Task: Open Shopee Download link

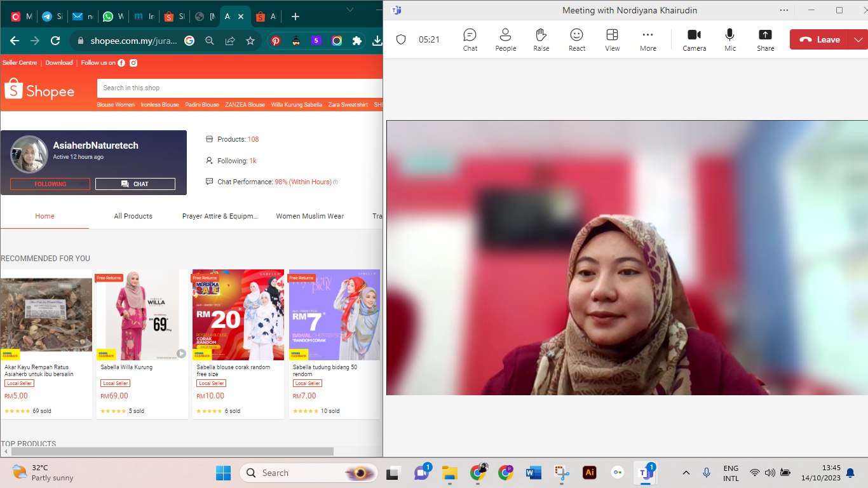Action: point(59,62)
